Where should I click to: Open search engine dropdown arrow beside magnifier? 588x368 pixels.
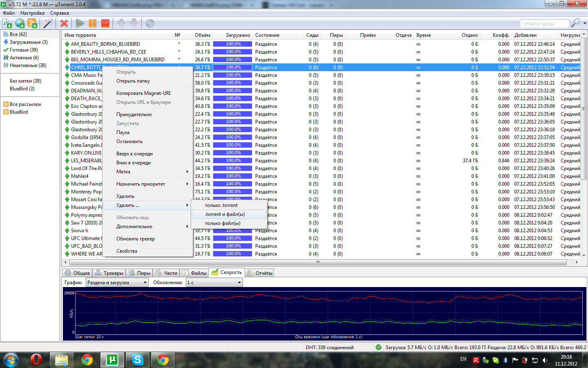click(x=585, y=23)
